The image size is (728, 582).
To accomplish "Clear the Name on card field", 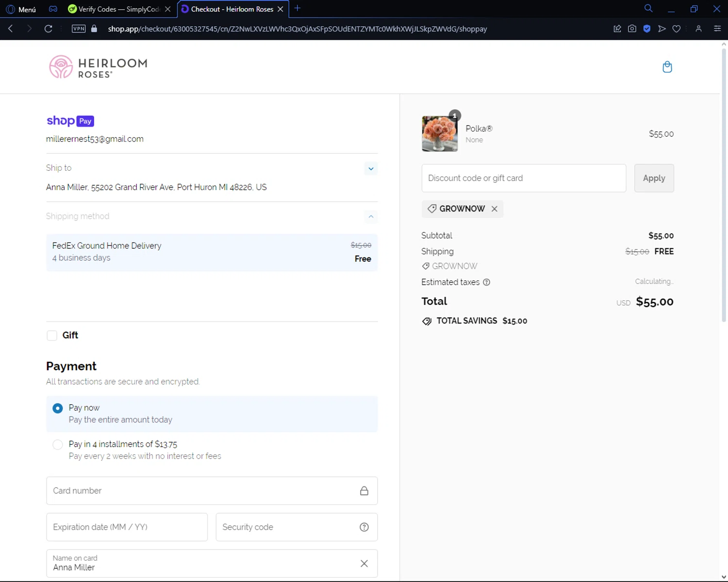I will click(x=364, y=564).
